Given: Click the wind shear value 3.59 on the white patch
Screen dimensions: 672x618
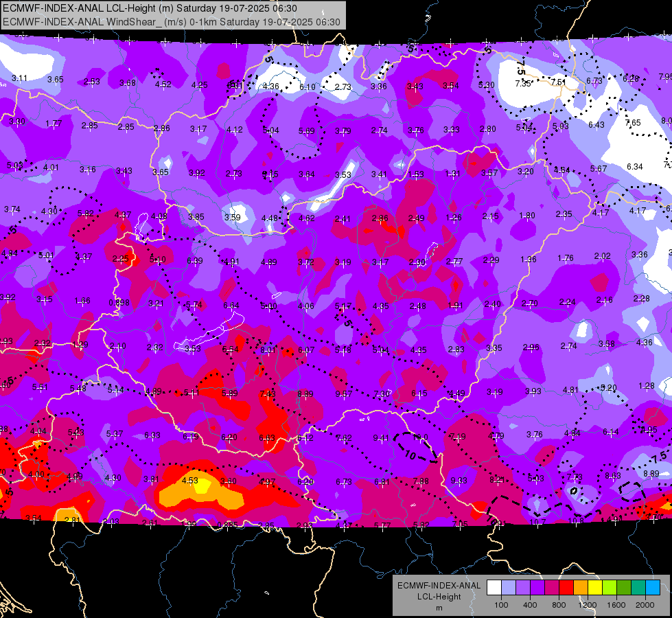Looking at the screenshot, I should pyautogui.click(x=232, y=217).
